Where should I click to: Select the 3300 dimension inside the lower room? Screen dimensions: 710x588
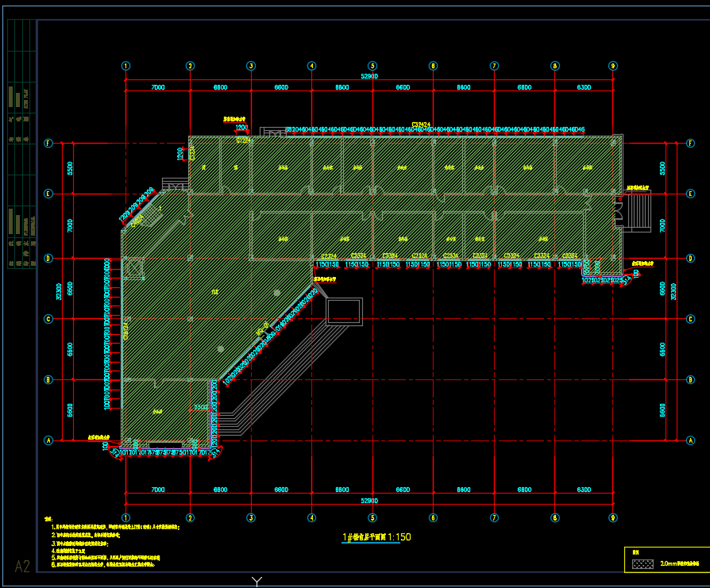coord(201,407)
